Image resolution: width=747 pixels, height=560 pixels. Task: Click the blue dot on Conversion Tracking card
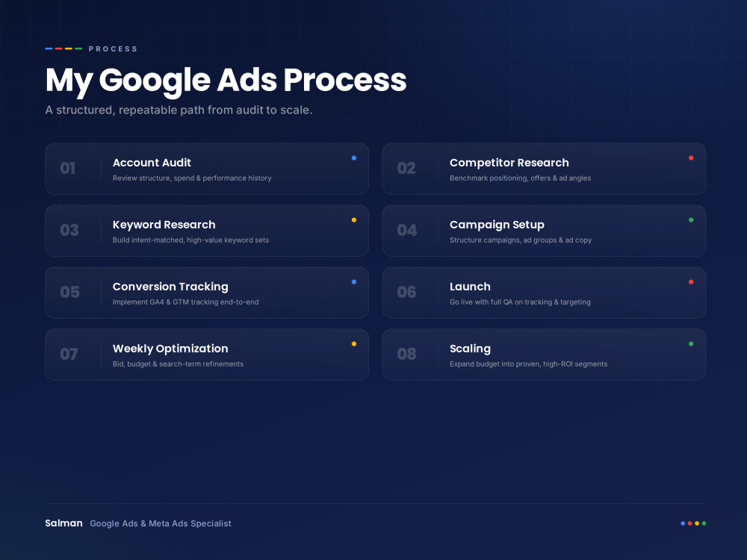[x=354, y=282]
